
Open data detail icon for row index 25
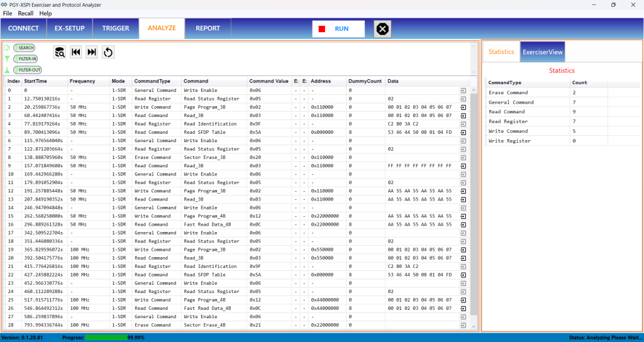click(464, 300)
